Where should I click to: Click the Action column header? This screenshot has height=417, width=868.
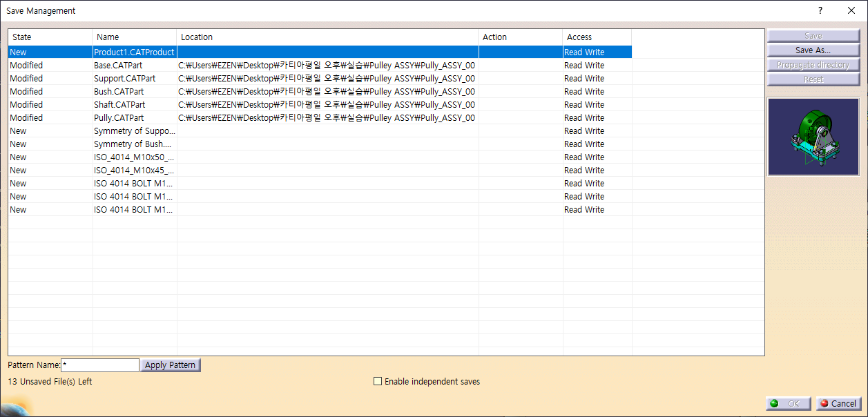[x=521, y=37]
